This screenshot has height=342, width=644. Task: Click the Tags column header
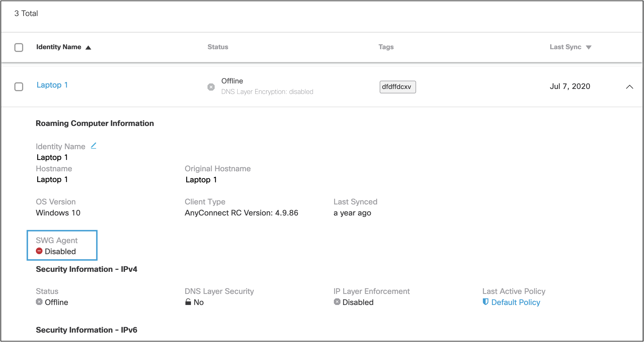coord(386,47)
